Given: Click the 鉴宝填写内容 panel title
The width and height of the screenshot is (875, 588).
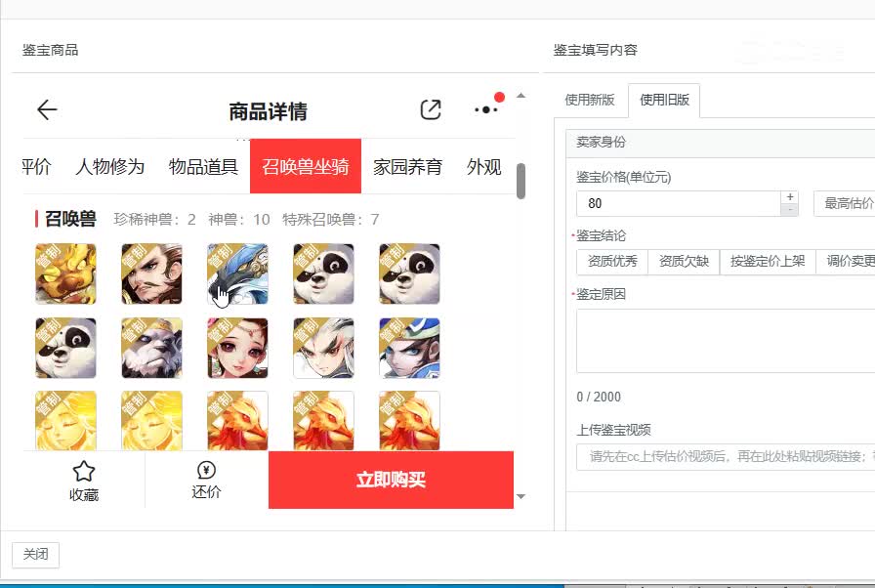Looking at the screenshot, I should tap(596, 50).
